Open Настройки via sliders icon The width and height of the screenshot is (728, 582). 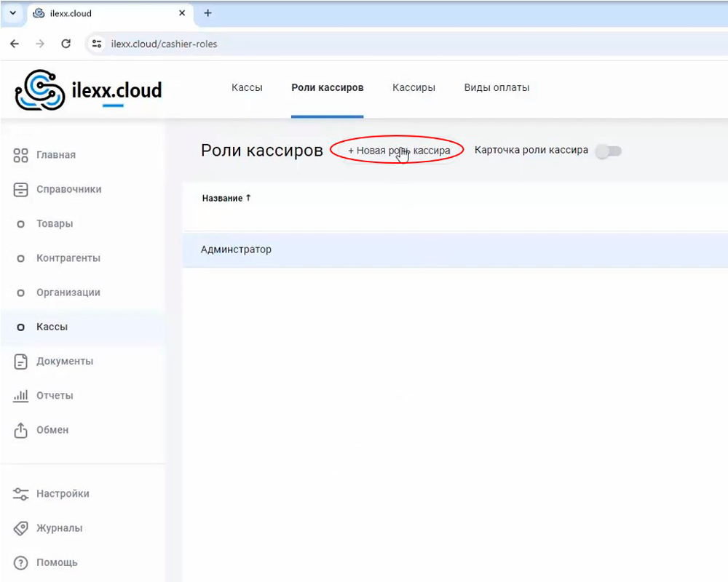pyautogui.click(x=21, y=494)
